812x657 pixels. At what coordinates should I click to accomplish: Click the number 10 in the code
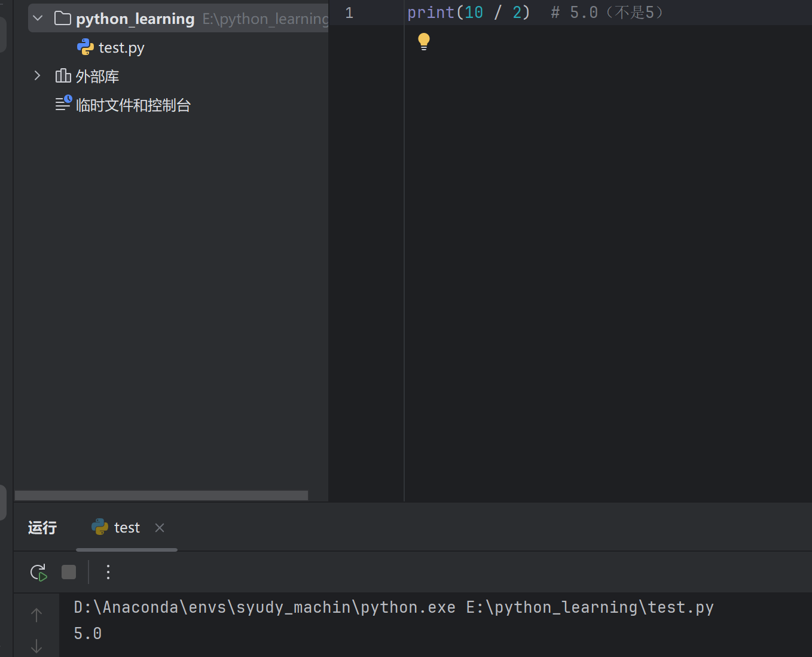click(x=474, y=13)
